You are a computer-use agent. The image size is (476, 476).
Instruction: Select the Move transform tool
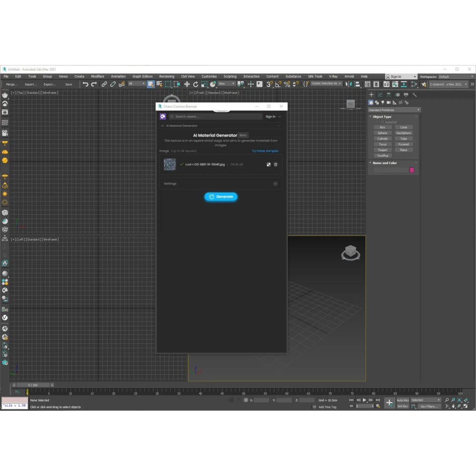coord(187,84)
